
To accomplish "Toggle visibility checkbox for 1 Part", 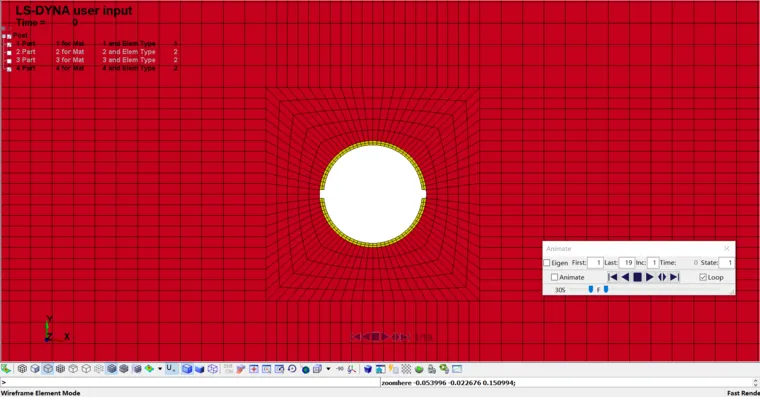I will click(x=9, y=44).
